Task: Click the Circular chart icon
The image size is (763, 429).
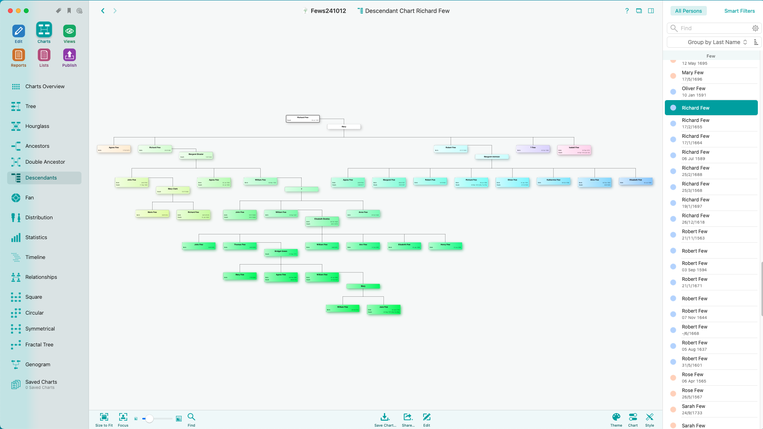Action: tap(16, 313)
